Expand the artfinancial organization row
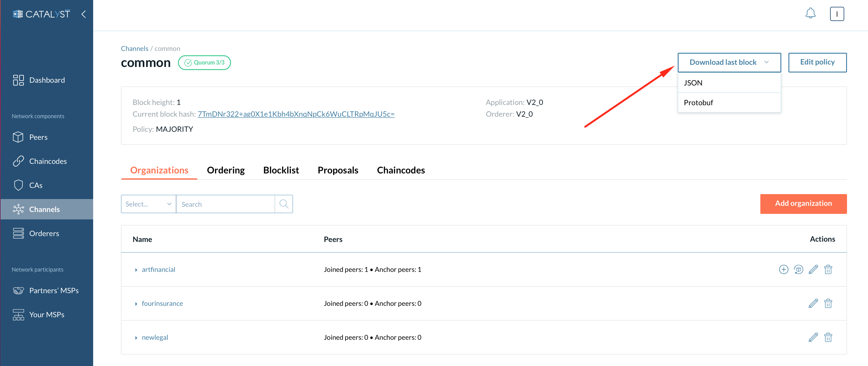The width and height of the screenshot is (868, 366). 136,270
